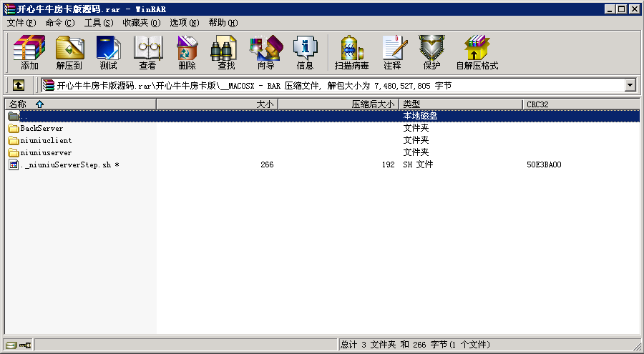Click the SFX (自解压格式) icon
Screen dimensions: 644x354
pos(477,52)
